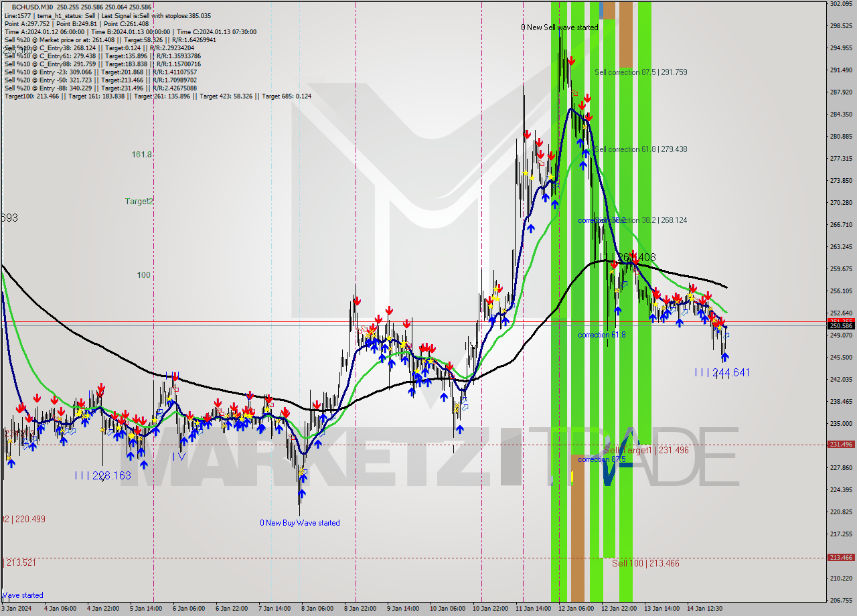
Task: Click the 'Sell correction 61.8 | 279.438' label
Action: pos(641,149)
